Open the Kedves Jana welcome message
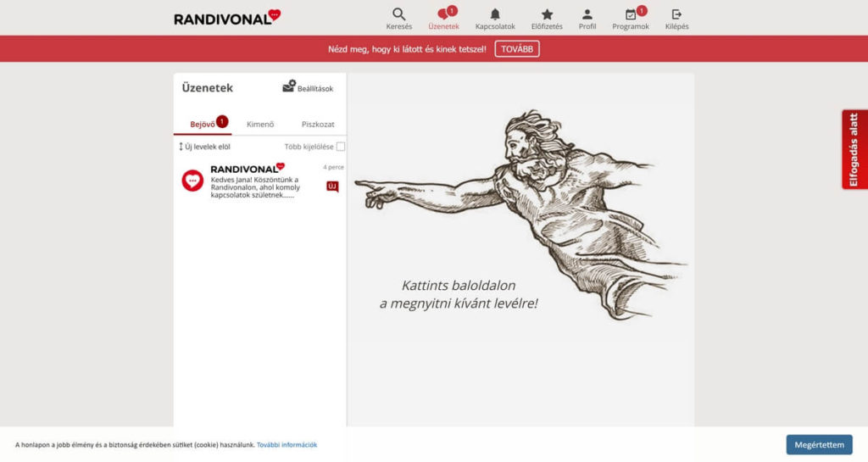The height and width of the screenshot is (462, 868). 260,181
